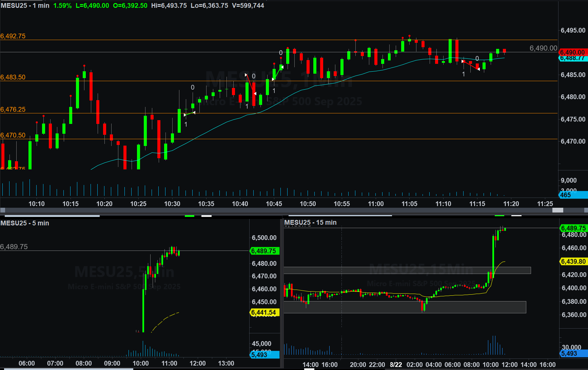Select the 6,470.50 price level label
Screen dimensions: 588x370
[x=13, y=135]
